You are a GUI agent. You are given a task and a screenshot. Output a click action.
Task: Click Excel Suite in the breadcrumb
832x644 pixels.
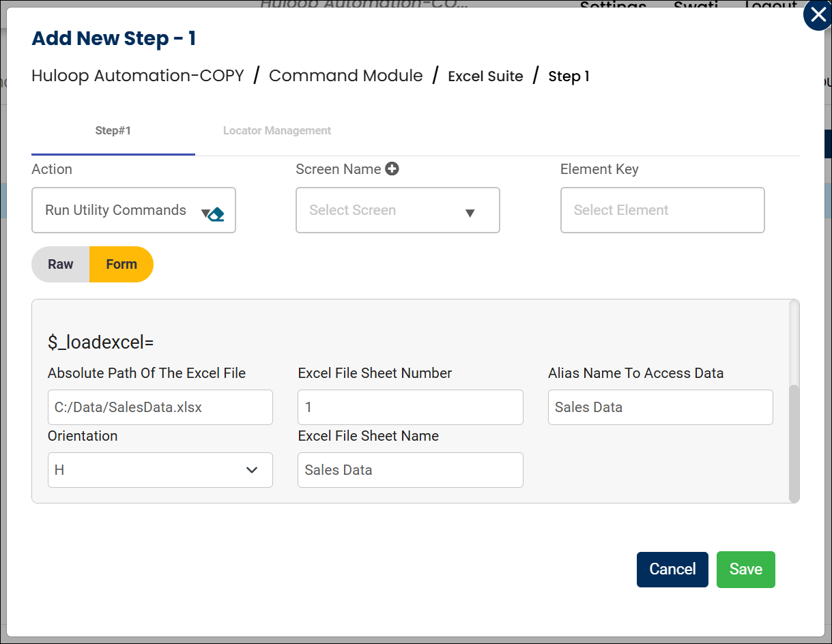pos(485,76)
